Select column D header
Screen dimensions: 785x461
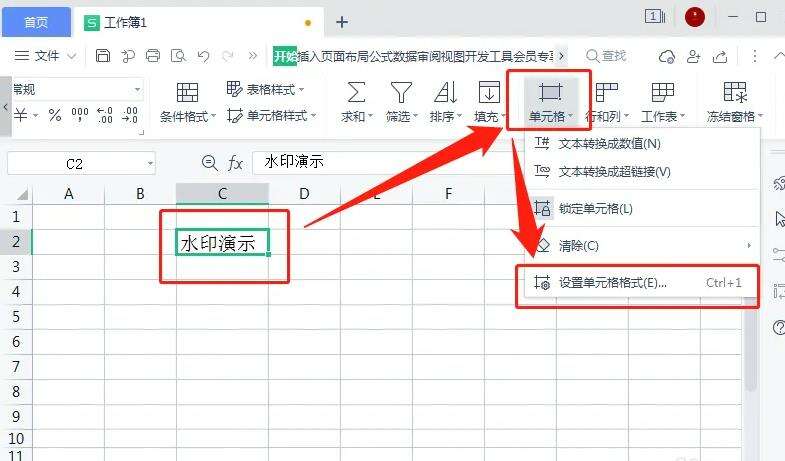(304, 194)
